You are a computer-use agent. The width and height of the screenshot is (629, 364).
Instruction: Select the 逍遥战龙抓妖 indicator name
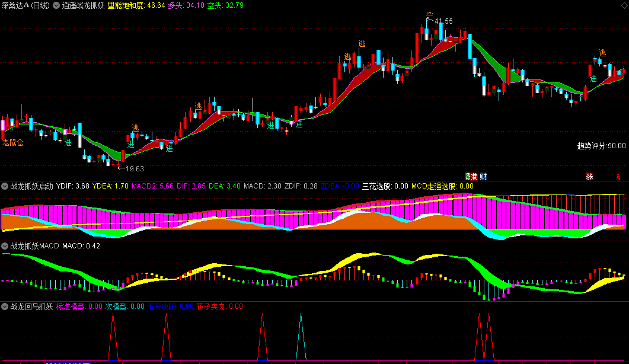(83, 5)
